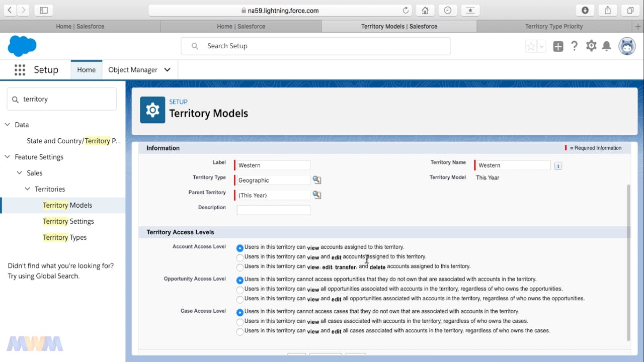Screen dimensions: 644x362
Task: Open the global create plus icon
Action: click(558, 46)
